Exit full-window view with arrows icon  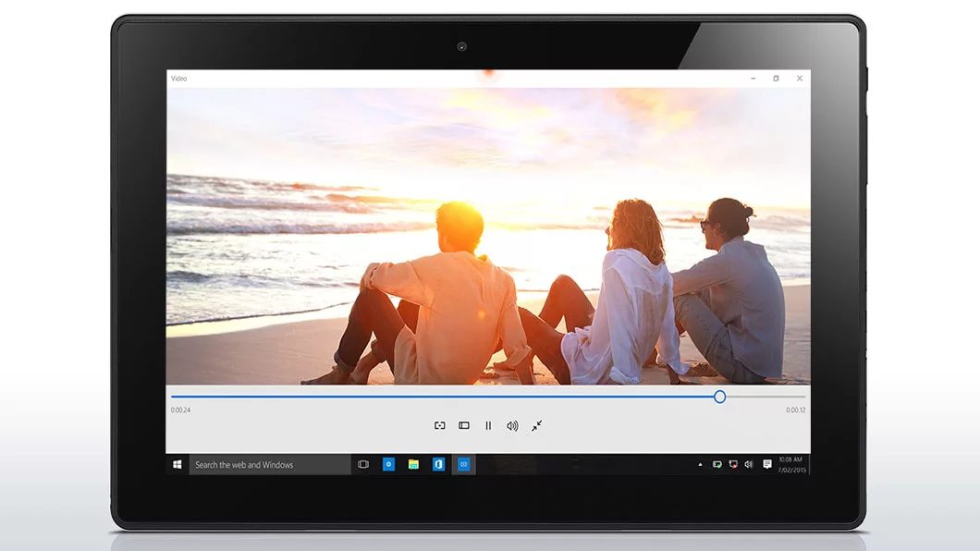click(537, 425)
